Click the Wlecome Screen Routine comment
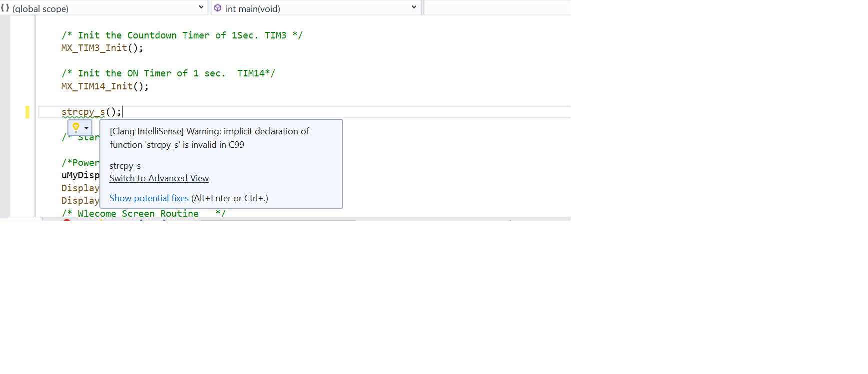The height and width of the screenshot is (374, 868). tap(144, 213)
